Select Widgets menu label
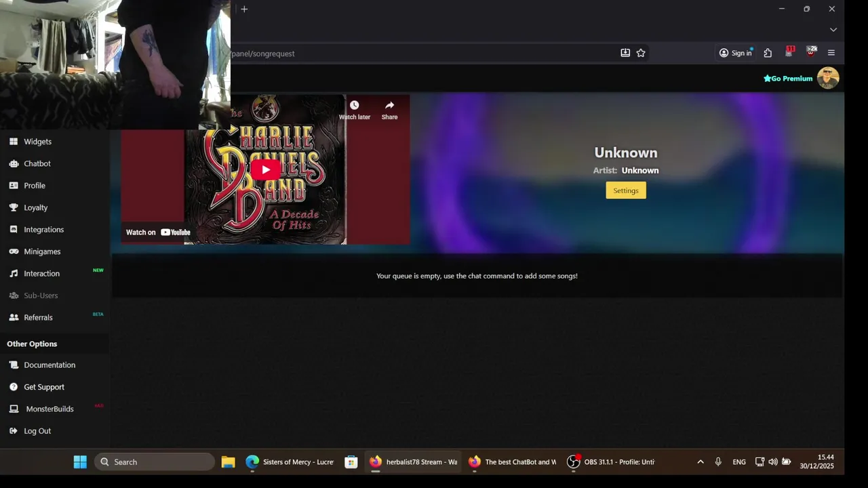The image size is (868, 488). 38,142
